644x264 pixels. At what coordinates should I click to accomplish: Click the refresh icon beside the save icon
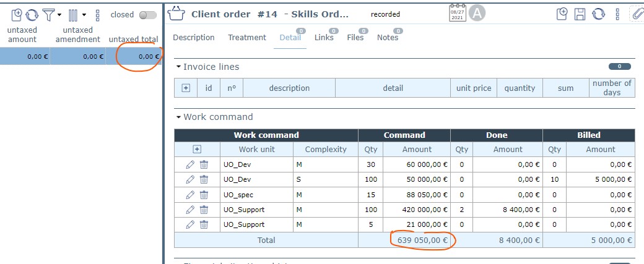[598, 14]
